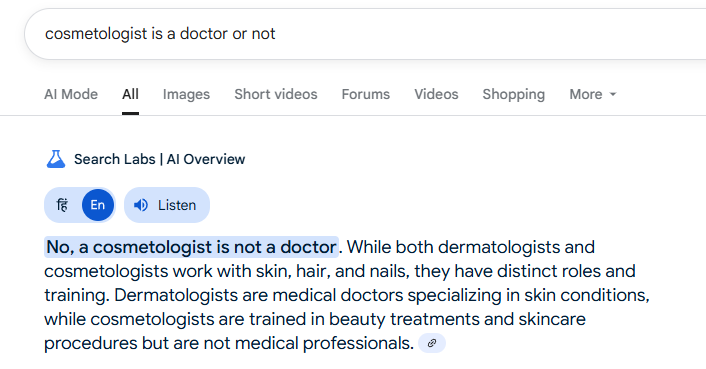
Task: Open the source link chain icon
Action: [x=432, y=343]
